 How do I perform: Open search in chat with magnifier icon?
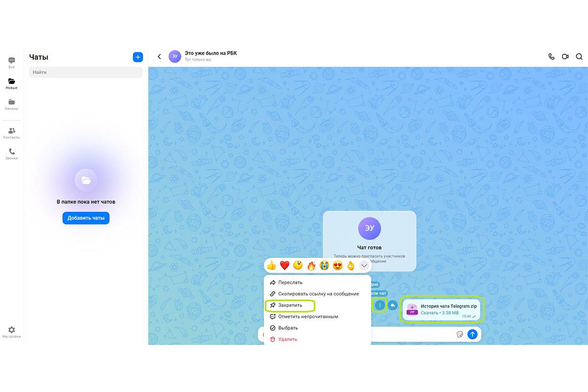coord(579,57)
